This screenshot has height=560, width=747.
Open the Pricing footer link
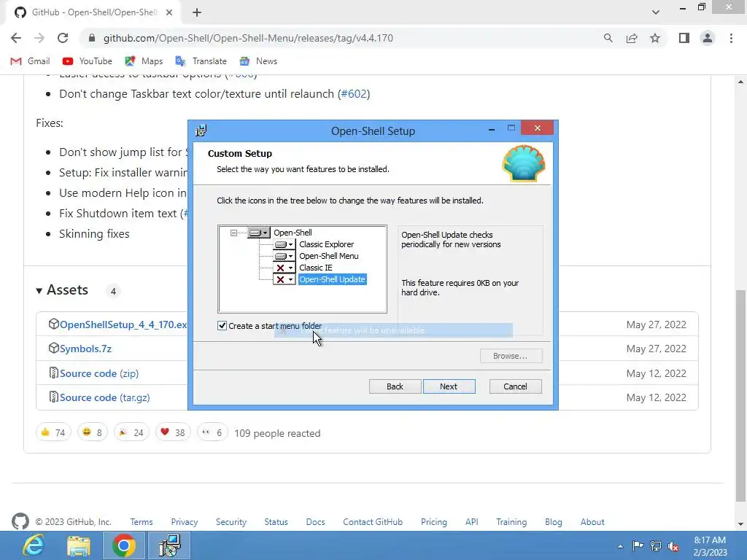pyautogui.click(x=434, y=522)
